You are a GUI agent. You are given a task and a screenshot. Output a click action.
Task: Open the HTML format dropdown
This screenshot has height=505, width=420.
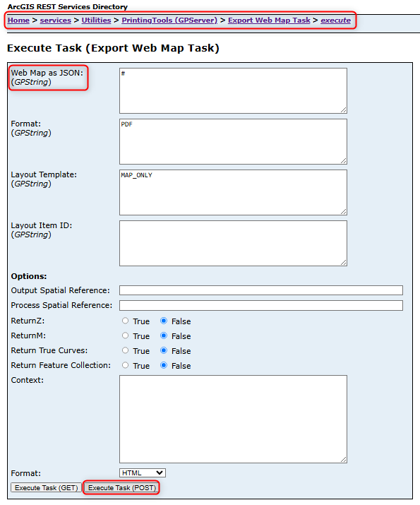click(143, 473)
